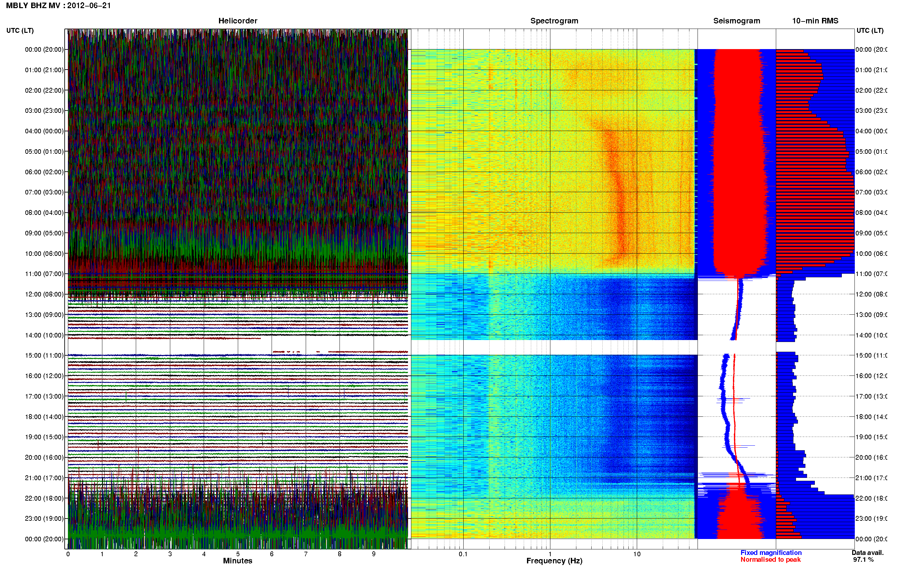Click the helicorder time label '03:00 (23:00)'
Viewport: 924px width, 578px height.
44,111
